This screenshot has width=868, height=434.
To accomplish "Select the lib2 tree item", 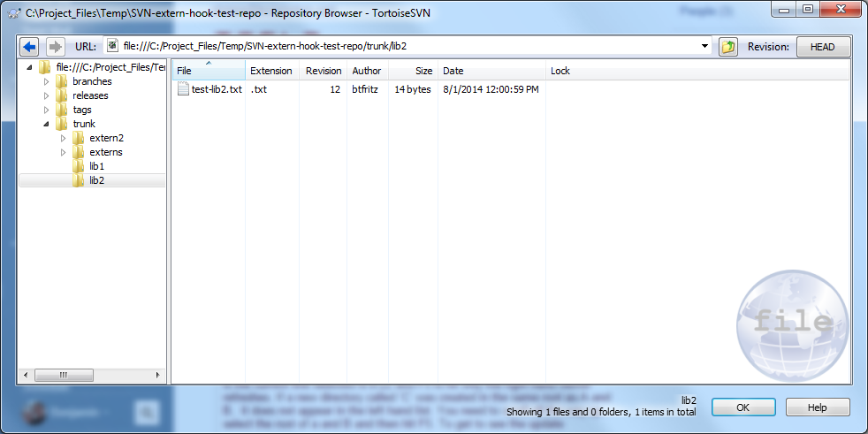I will pos(97,180).
